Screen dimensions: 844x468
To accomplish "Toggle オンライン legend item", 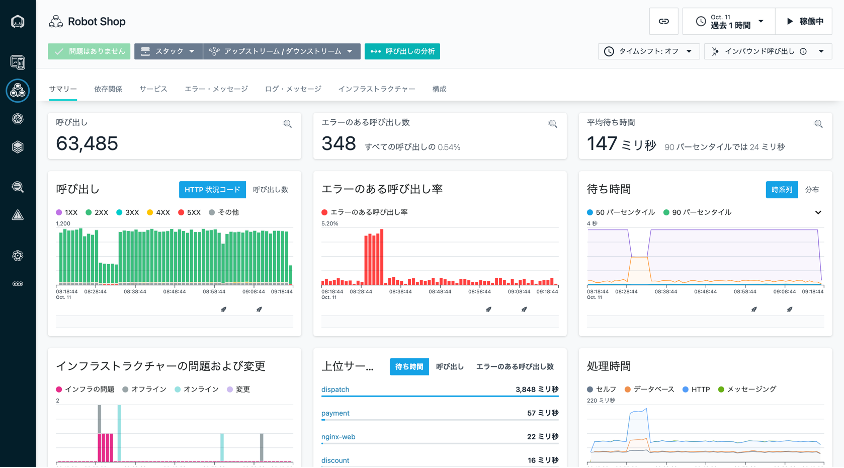I will (196, 389).
